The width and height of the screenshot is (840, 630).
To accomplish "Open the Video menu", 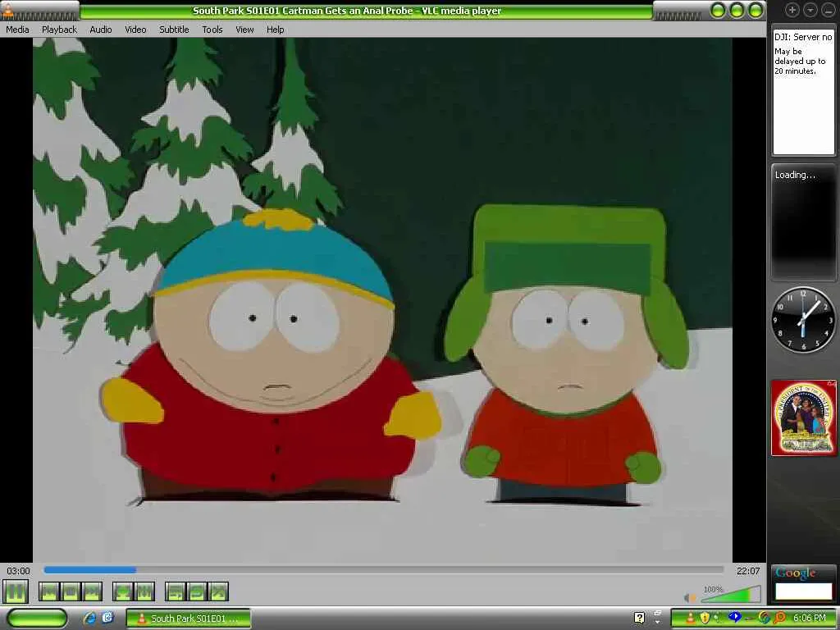I will coord(135,30).
